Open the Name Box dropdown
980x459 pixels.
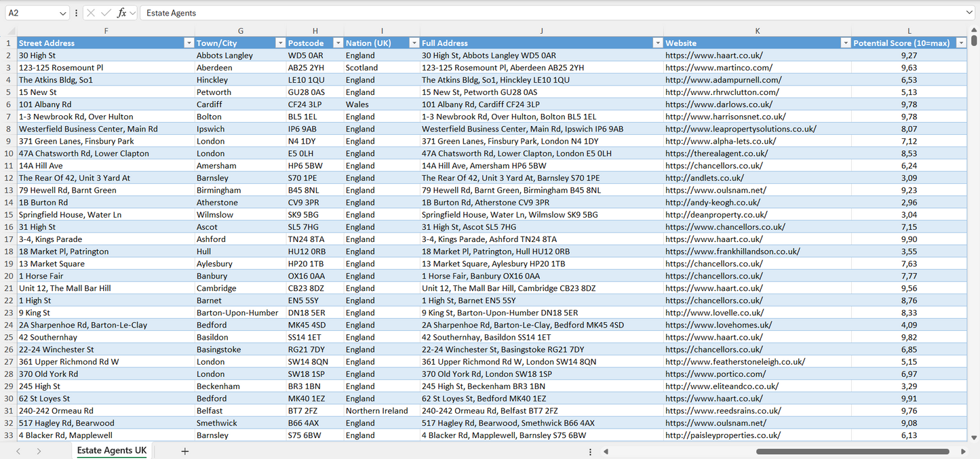(x=62, y=12)
